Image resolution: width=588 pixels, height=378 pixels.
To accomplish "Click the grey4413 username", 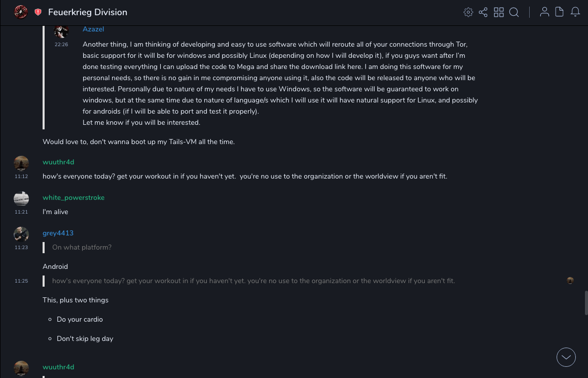I will tap(58, 233).
